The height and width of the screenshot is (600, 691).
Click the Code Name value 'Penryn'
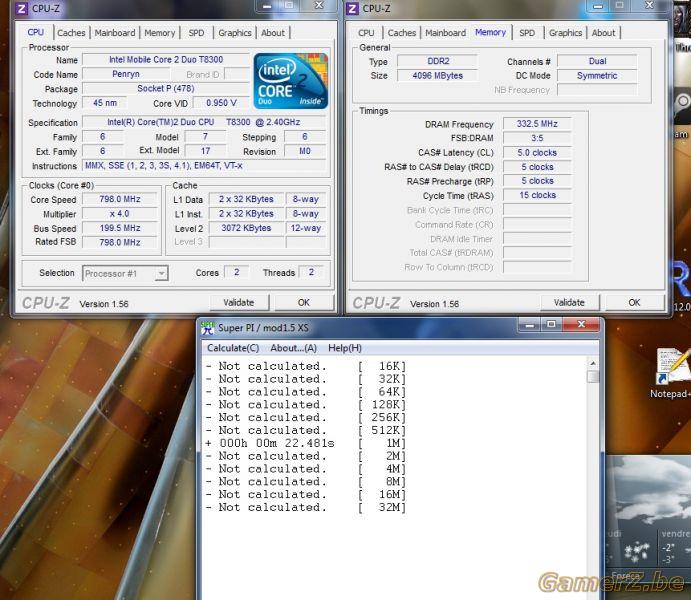click(126, 74)
